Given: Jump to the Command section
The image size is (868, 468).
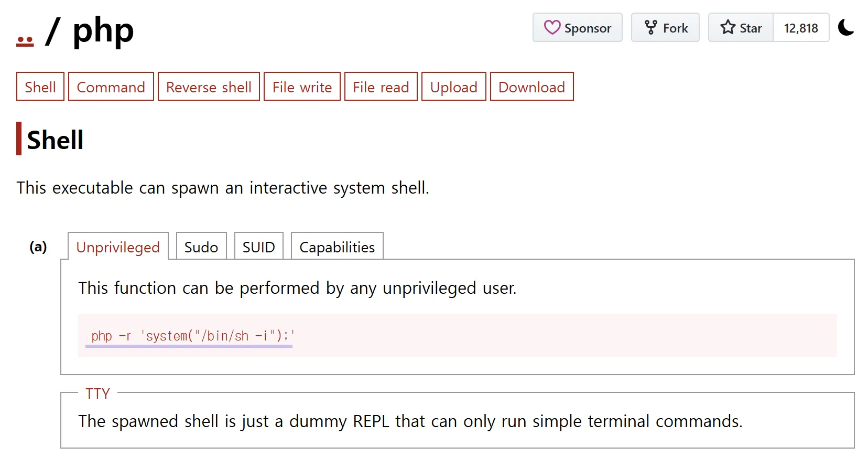Looking at the screenshot, I should pos(111,87).
